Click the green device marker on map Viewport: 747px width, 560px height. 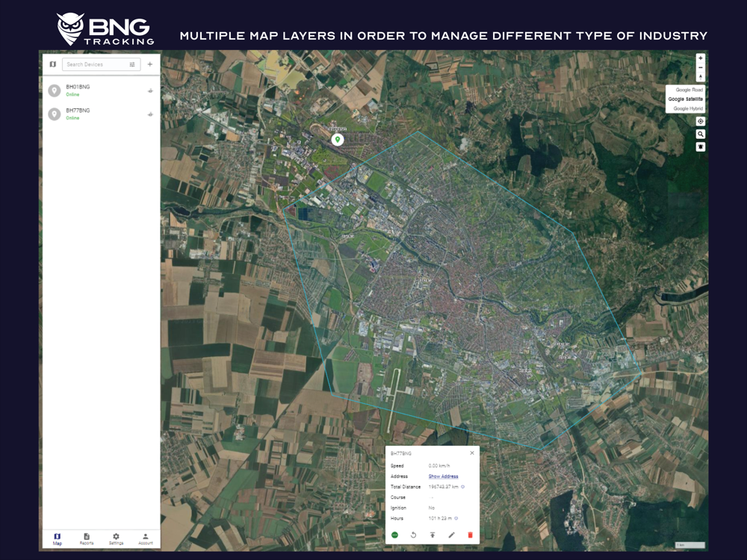[x=338, y=140]
